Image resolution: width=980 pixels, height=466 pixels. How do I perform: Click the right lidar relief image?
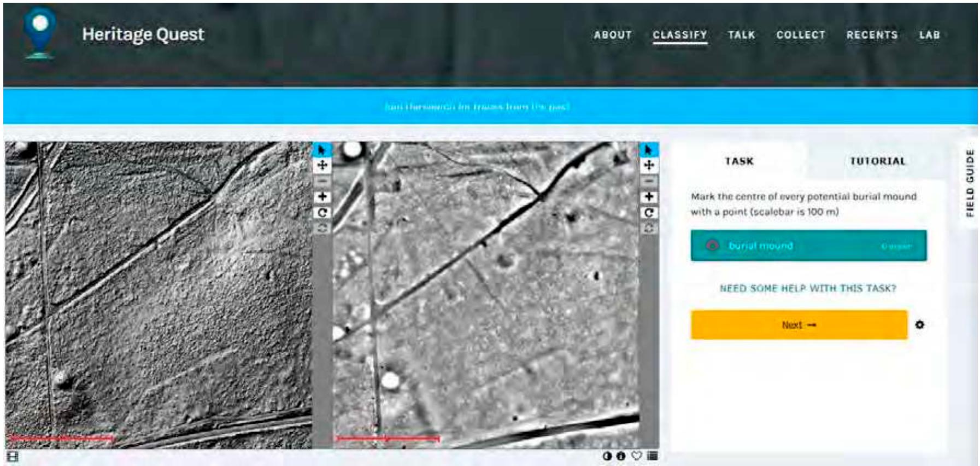click(x=486, y=295)
